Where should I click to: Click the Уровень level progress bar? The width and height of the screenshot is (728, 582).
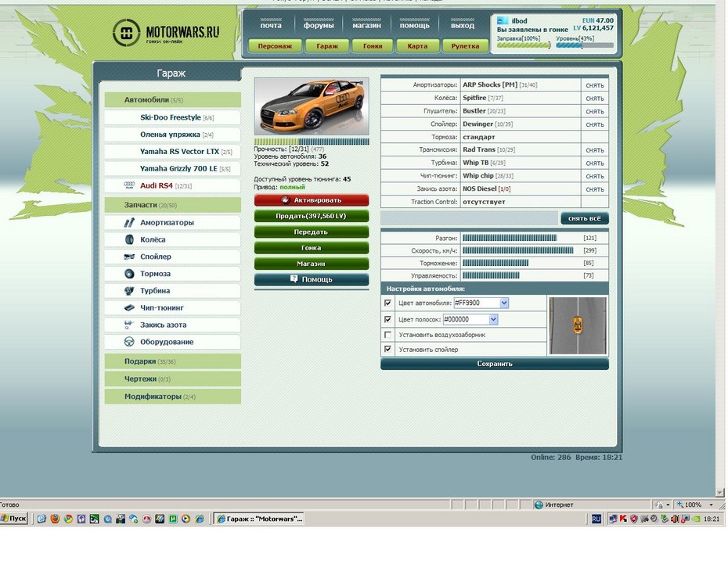click(585, 45)
